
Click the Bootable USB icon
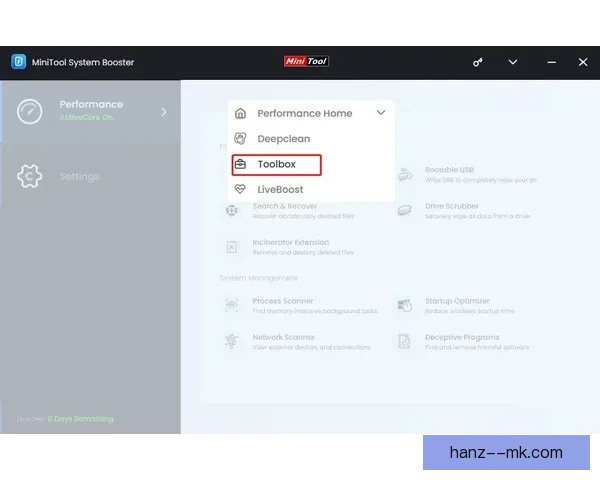[x=405, y=175]
